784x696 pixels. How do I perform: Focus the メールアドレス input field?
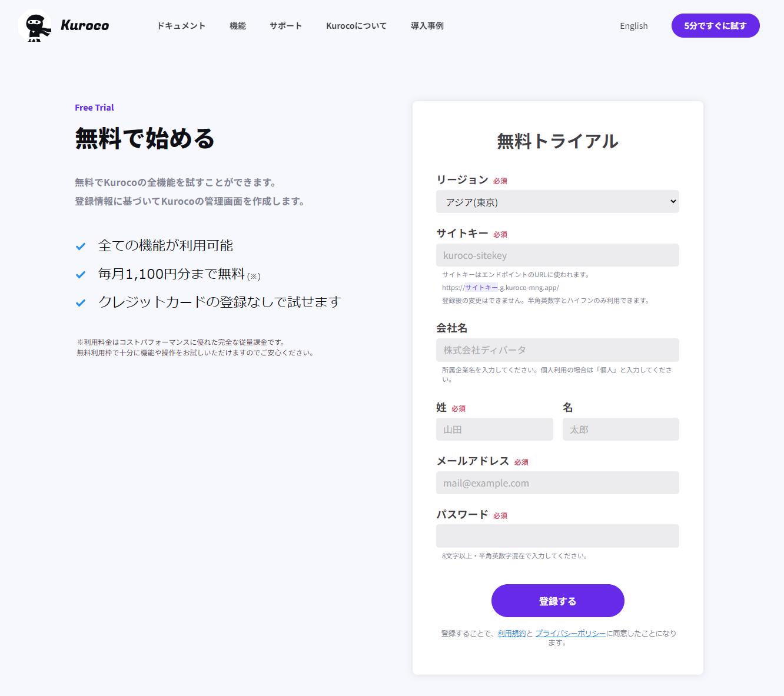click(x=557, y=483)
